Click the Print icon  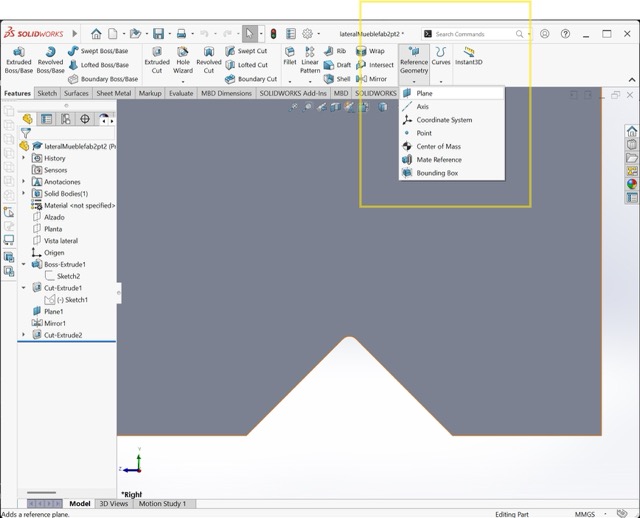click(x=181, y=34)
